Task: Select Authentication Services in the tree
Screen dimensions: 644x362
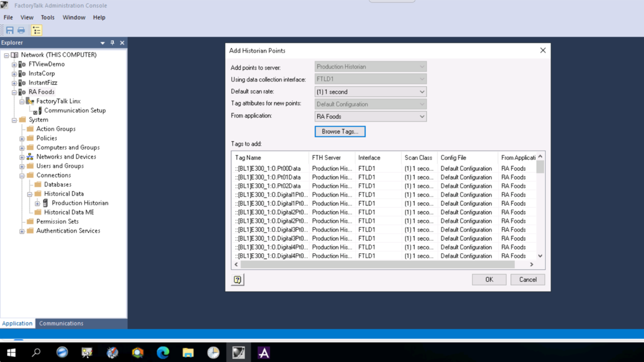Action: coord(68,231)
